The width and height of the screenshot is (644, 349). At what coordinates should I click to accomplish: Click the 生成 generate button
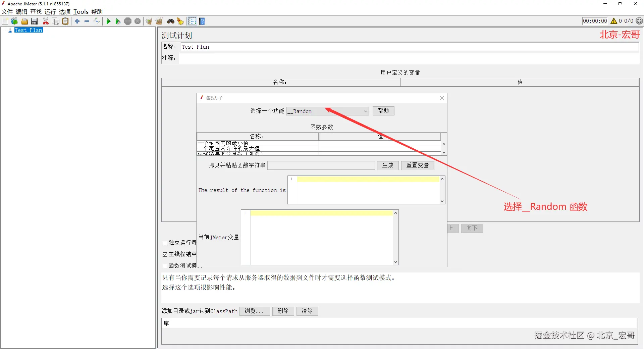click(x=388, y=165)
